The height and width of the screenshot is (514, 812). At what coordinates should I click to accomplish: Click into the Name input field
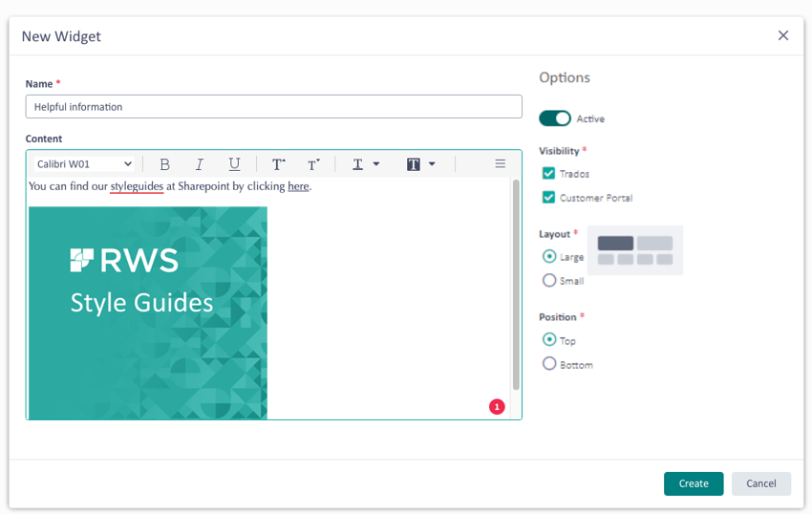pos(273,107)
